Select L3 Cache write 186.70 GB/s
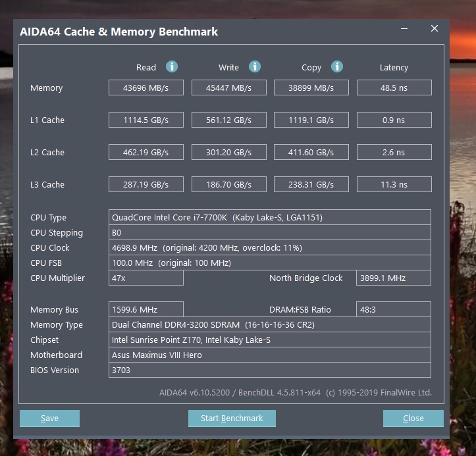476x456 pixels. (x=229, y=184)
